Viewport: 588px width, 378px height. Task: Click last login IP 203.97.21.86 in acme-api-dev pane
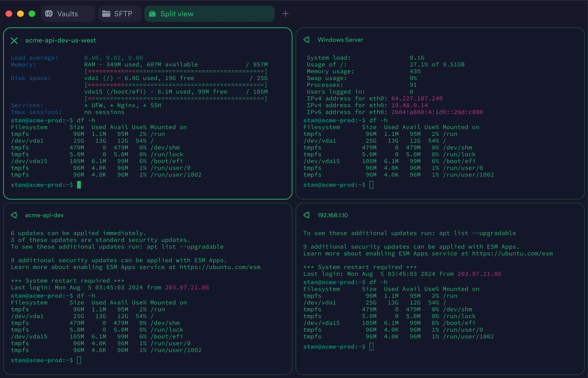pyautogui.click(x=187, y=288)
